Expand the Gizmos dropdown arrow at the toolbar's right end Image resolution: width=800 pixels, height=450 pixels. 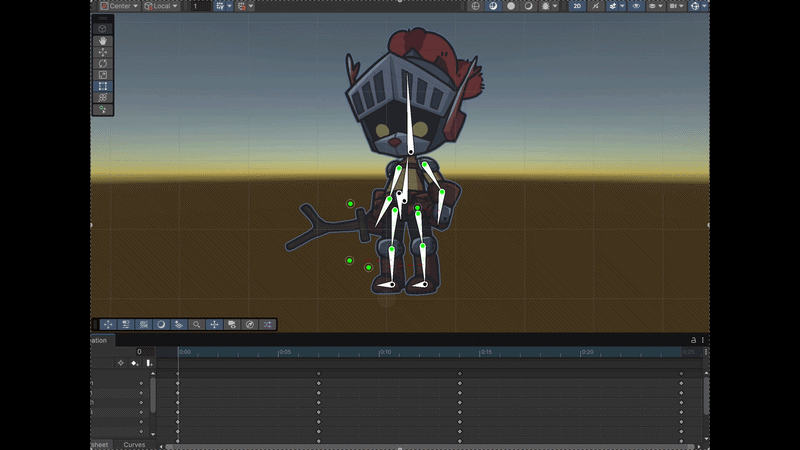(x=705, y=6)
